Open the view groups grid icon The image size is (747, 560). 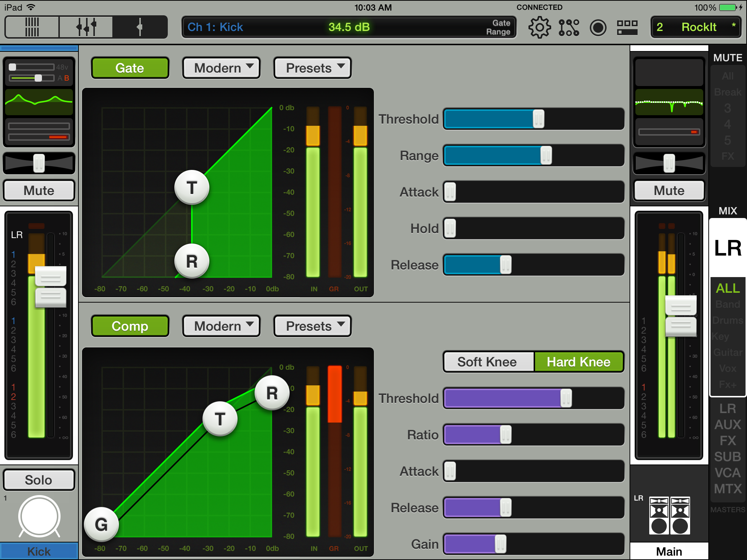627,27
